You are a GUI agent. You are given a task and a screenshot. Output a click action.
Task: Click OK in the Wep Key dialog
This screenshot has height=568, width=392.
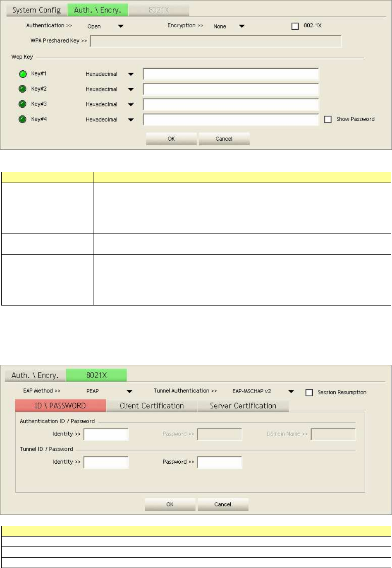pos(171,139)
